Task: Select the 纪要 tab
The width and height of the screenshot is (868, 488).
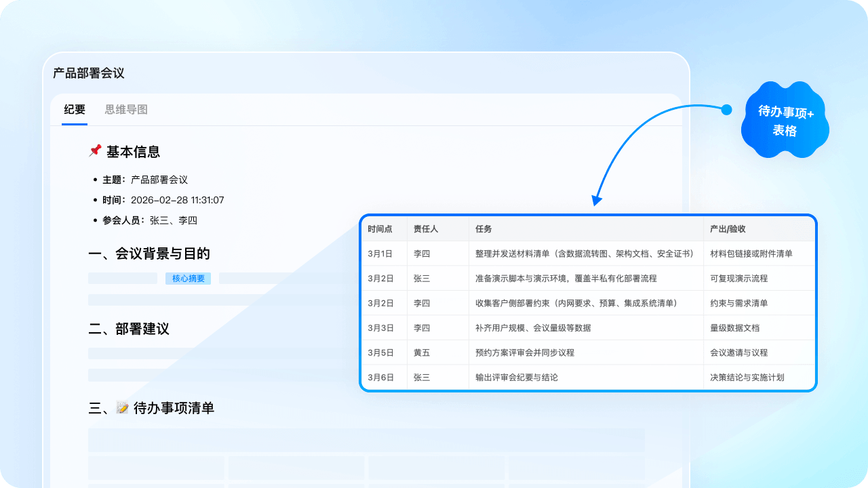Action: click(x=74, y=109)
